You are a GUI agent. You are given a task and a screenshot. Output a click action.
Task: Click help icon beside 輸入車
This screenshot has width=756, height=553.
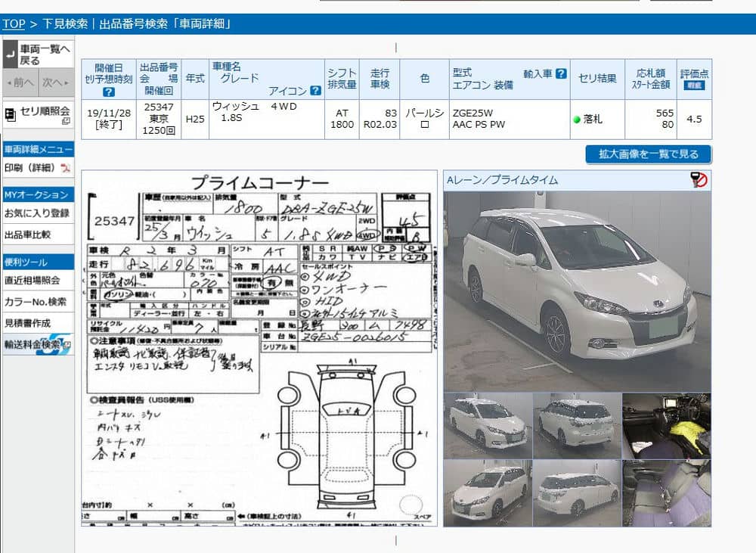(x=561, y=73)
